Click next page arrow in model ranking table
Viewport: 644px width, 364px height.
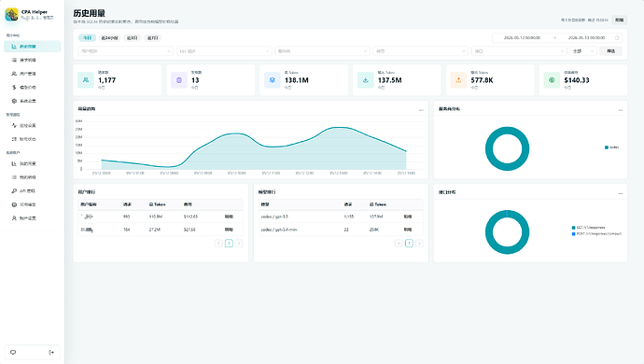pyautogui.click(x=419, y=244)
